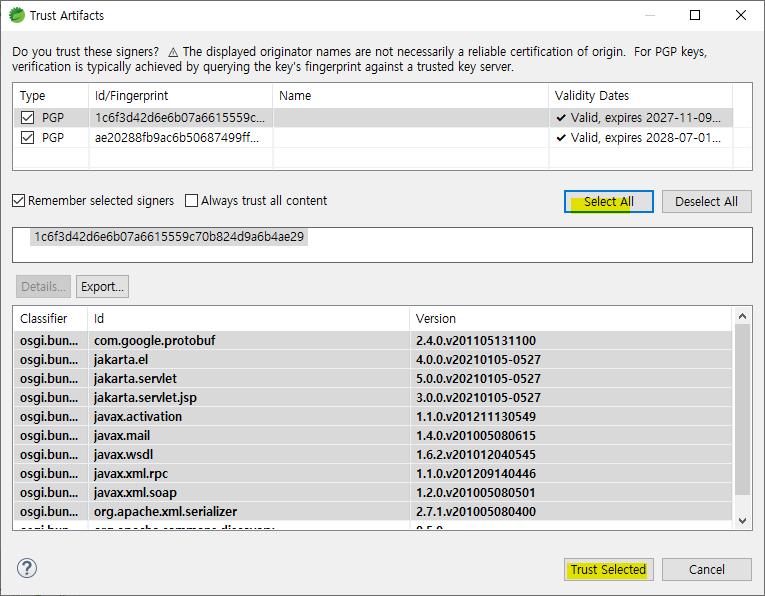This screenshot has height=596, width=765.
Task: Click version 3.0.0.v20210105-0527
Action: 478,397
